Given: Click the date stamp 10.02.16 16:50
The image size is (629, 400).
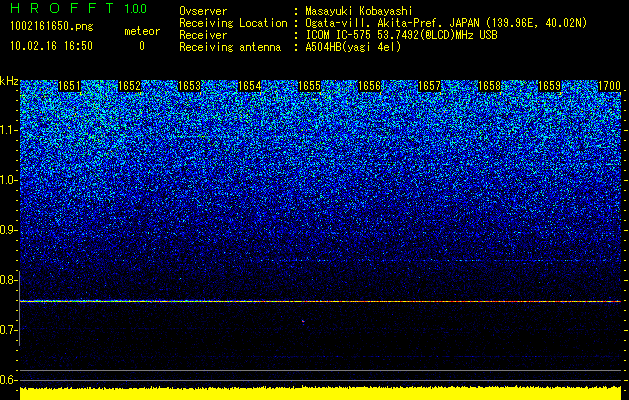Looking at the screenshot, I should click(x=52, y=46).
